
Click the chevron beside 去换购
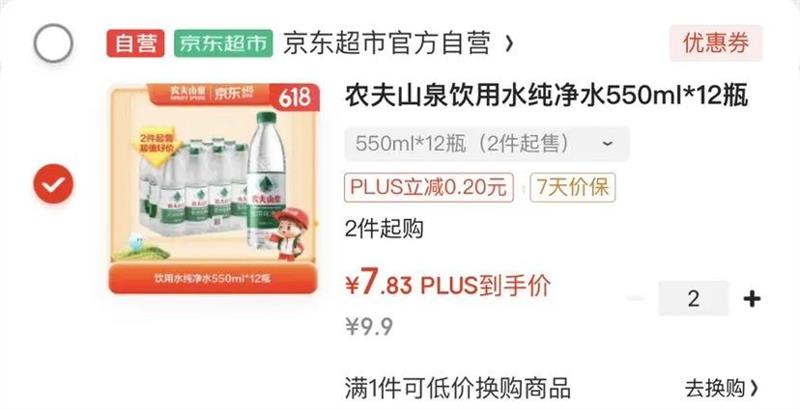(755, 389)
